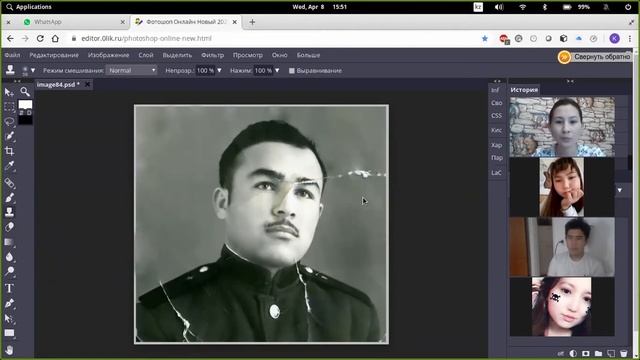Select the Spot Healing tool

pyautogui.click(x=9, y=183)
